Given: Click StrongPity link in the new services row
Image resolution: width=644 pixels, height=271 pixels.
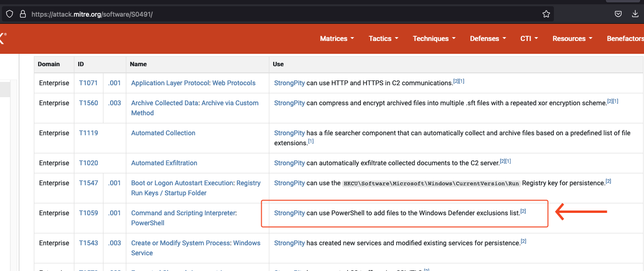Looking at the screenshot, I should tap(289, 243).
